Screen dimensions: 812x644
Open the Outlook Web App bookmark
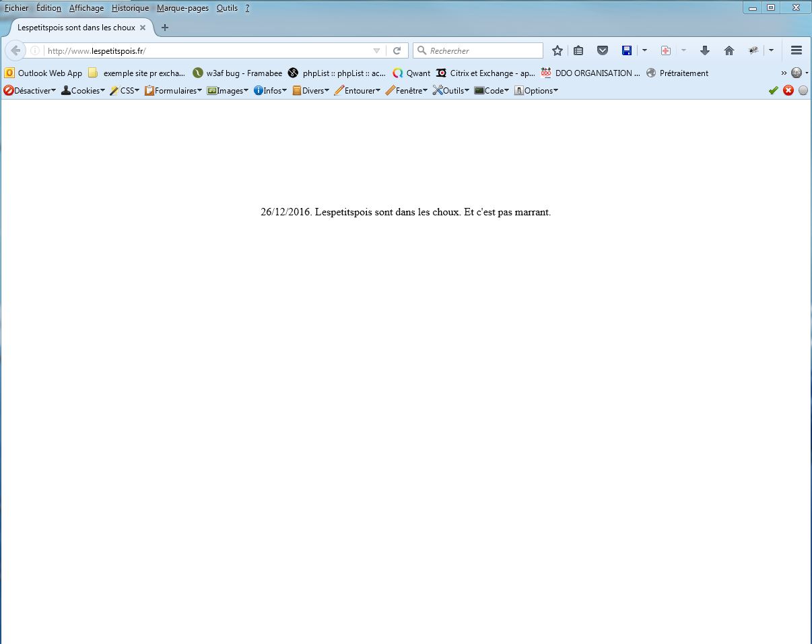44,73
